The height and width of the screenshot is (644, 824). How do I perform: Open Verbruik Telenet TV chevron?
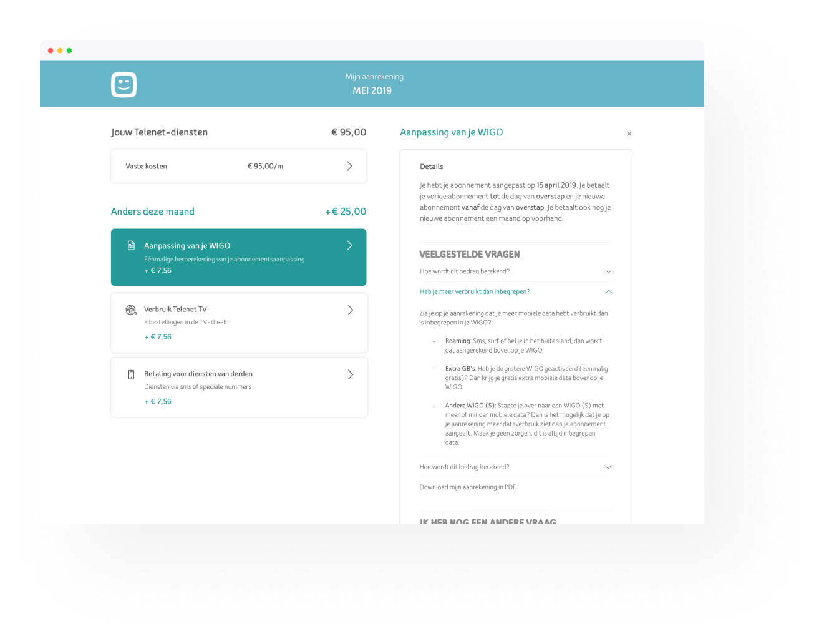pos(350,310)
